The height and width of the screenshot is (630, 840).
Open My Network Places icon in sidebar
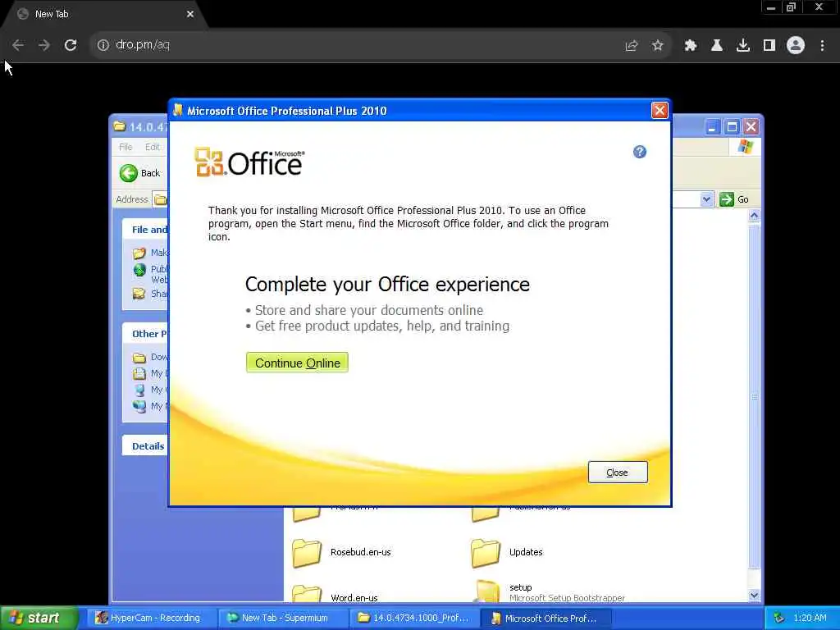[x=139, y=406]
